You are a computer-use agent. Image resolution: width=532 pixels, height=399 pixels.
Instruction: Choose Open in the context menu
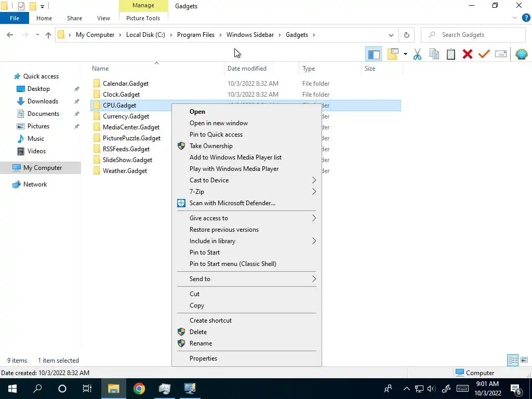click(x=247, y=112)
